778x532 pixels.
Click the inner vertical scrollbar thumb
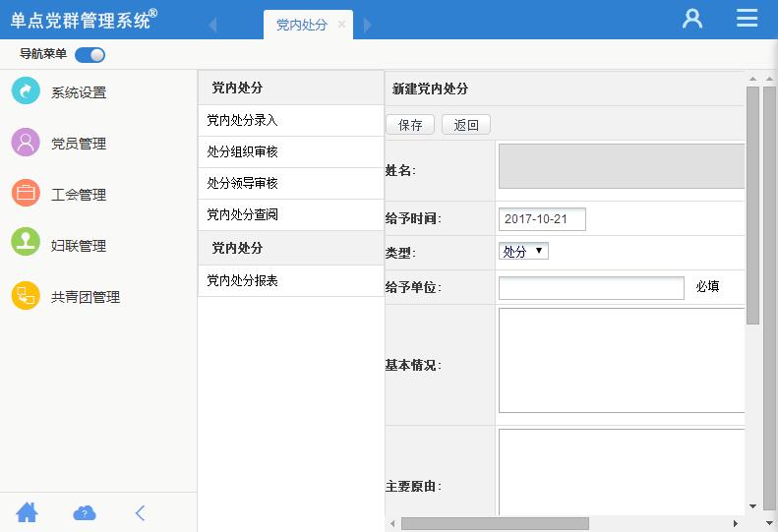[x=752, y=206]
